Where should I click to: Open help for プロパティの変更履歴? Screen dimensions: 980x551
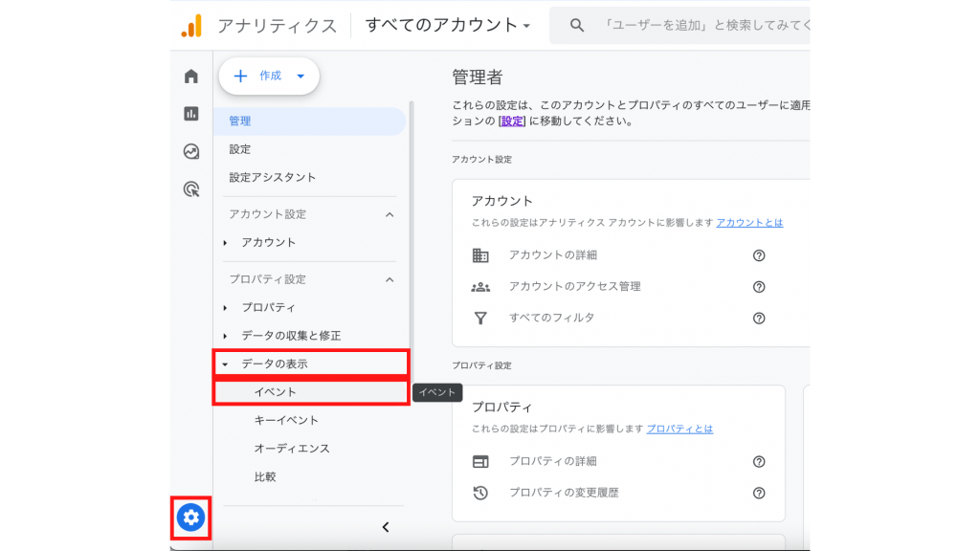(759, 493)
